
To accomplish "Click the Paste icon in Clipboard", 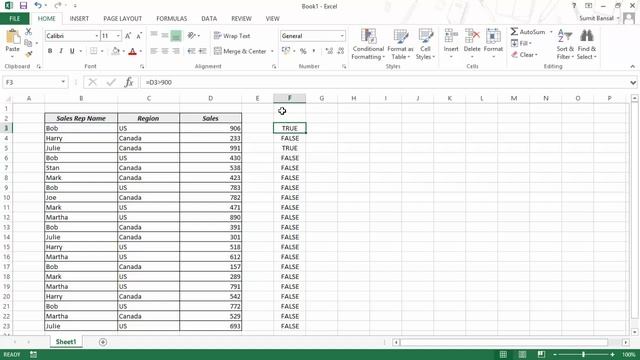I will click(13, 37).
